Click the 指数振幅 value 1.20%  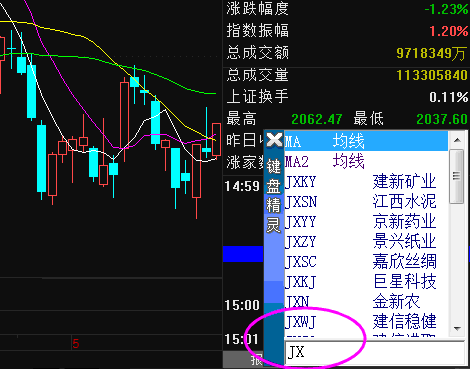click(x=448, y=31)
